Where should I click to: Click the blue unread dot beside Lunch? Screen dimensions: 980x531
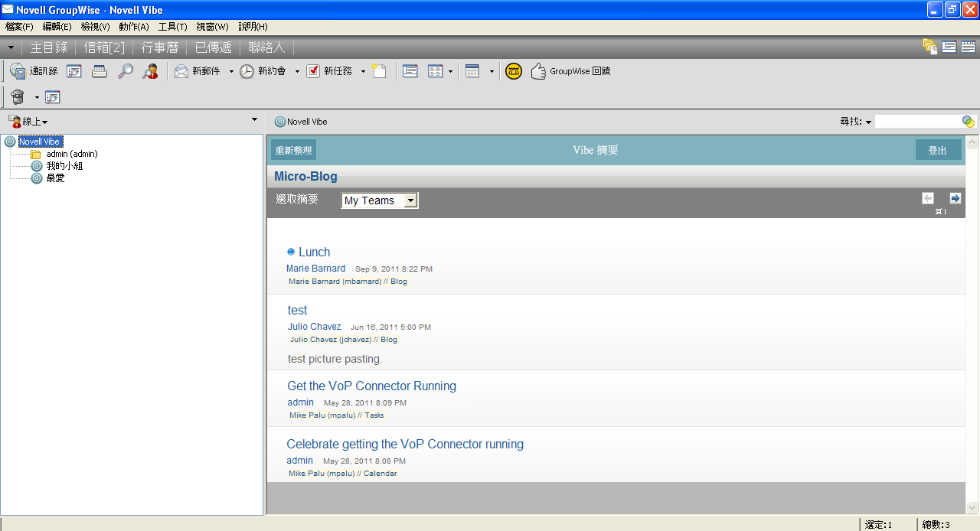click(291, 251)
